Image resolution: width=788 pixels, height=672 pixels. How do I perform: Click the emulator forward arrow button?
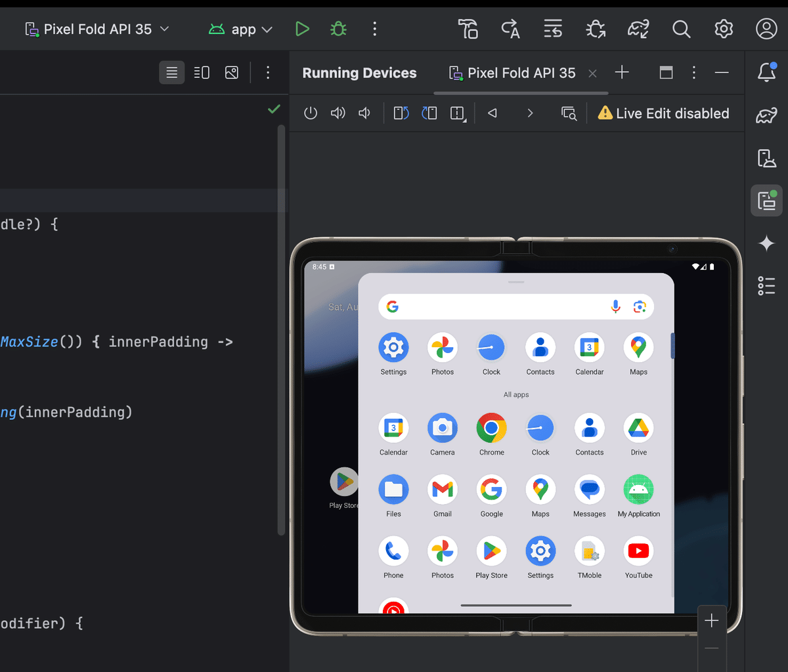[x=530, y=113]
